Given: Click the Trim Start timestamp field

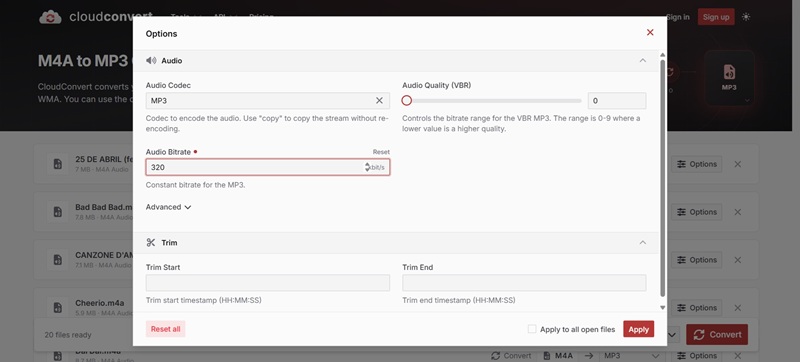Looking at the screenshot, I should pyautogui.click(x=268, y=283).
